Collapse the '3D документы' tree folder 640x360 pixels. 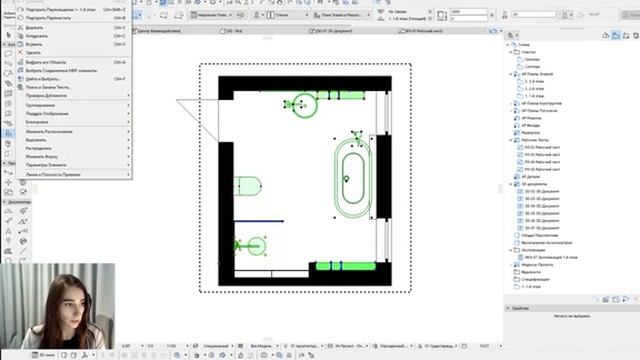[511, 184]
